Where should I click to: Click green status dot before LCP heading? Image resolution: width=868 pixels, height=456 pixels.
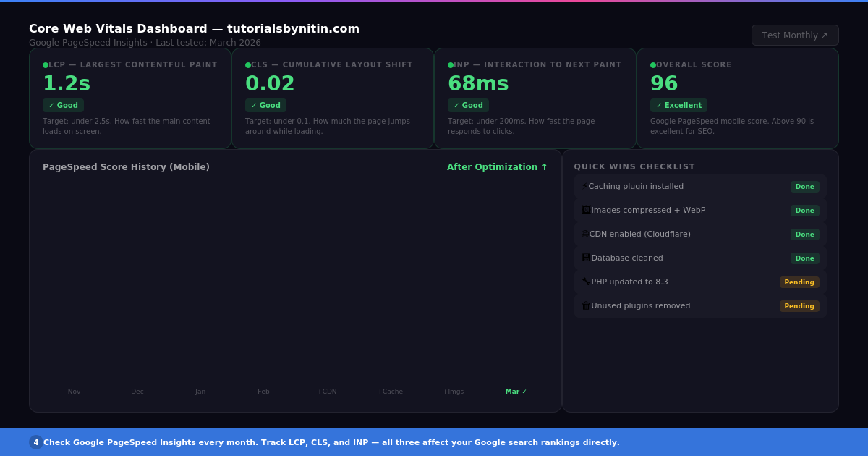click(46, 65)
